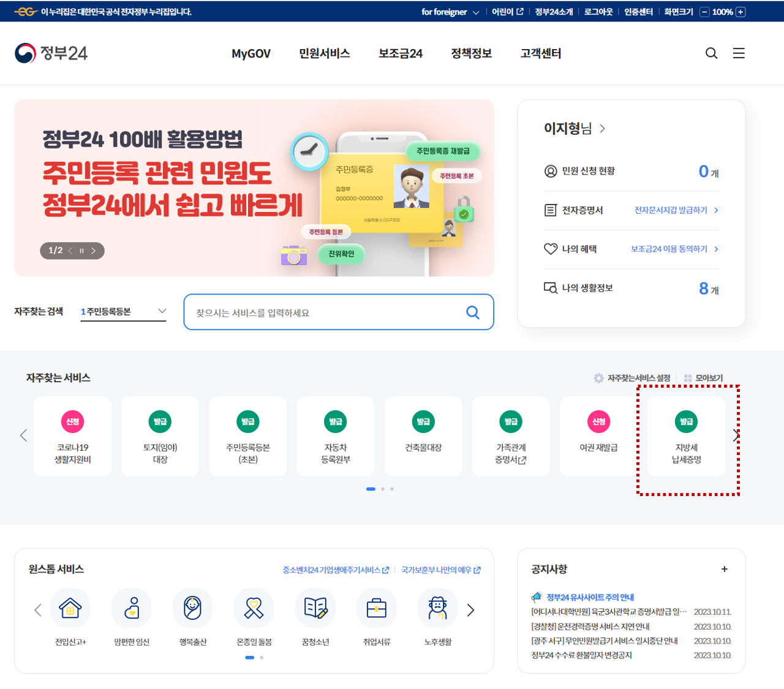Go to previous banner slide
The image size is (784, 689).
pyautogui.click(x=70, y=250)
